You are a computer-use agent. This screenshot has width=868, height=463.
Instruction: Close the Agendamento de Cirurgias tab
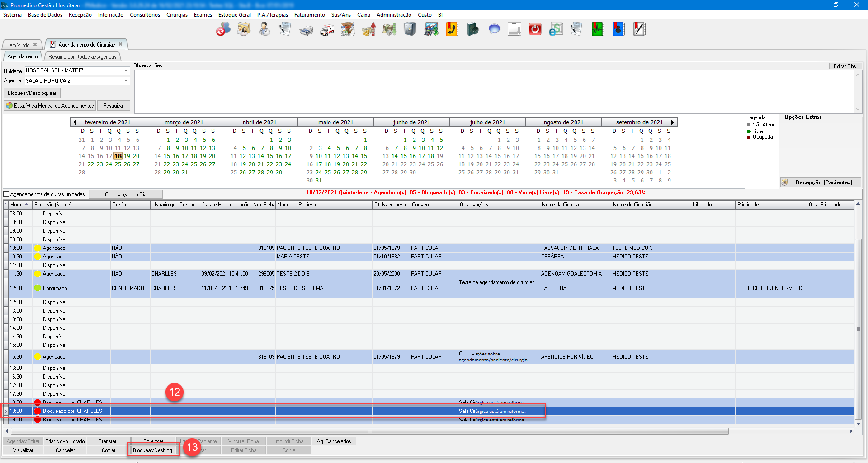[x=121, y=44]
